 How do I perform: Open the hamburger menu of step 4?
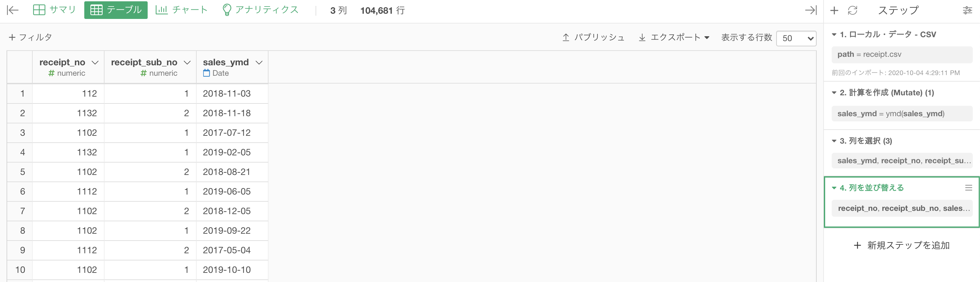969,188
